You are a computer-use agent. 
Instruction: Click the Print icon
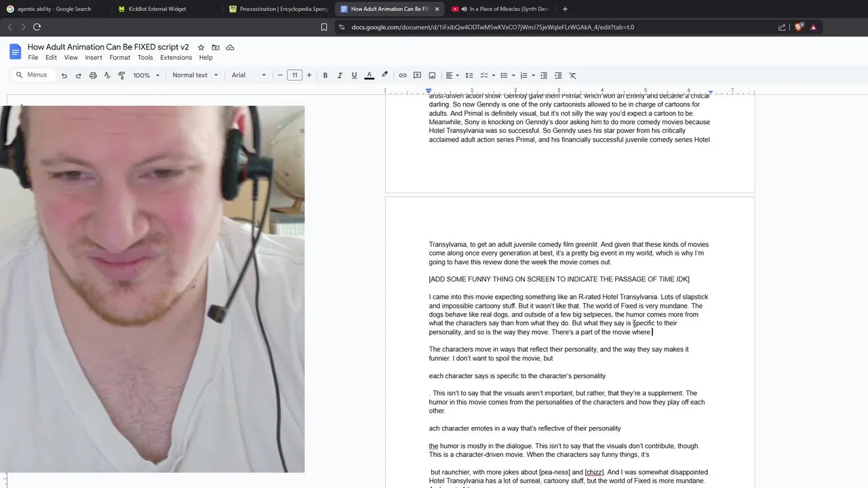click(93, 75)
